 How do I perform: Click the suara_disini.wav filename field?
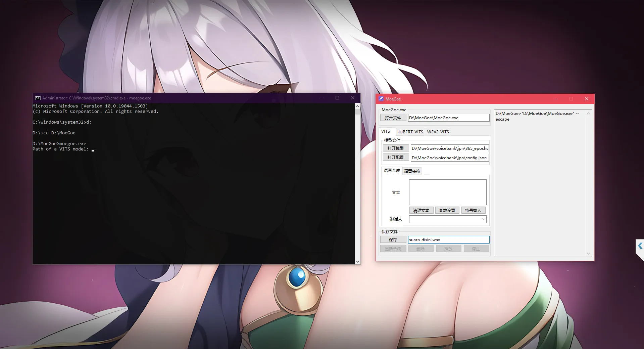[449, 239]
